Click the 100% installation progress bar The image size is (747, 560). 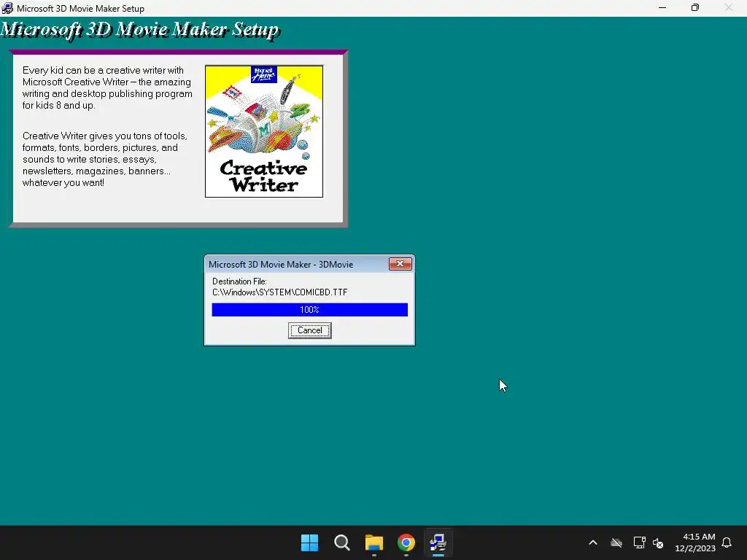coord(309,309)
